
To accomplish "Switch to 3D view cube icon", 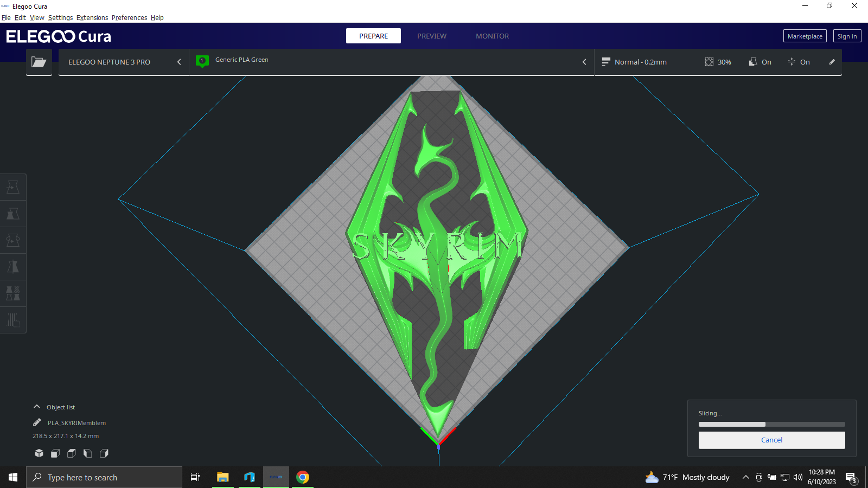I will 39,453.
